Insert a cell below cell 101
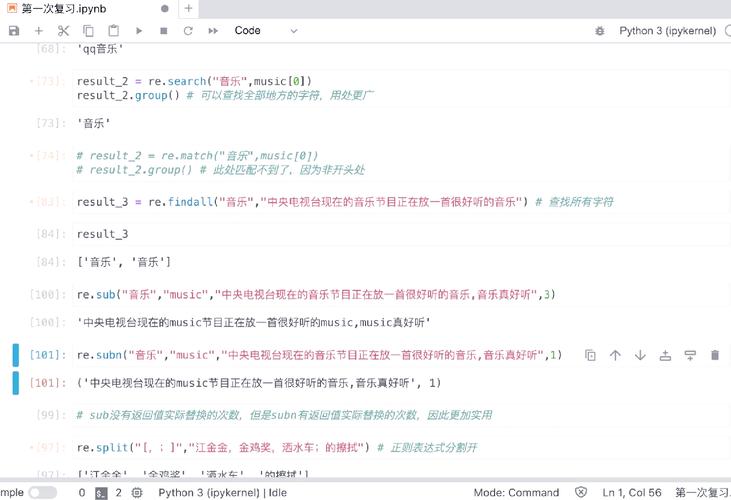This screenshot has height=500, width=731. coord(690,356)
